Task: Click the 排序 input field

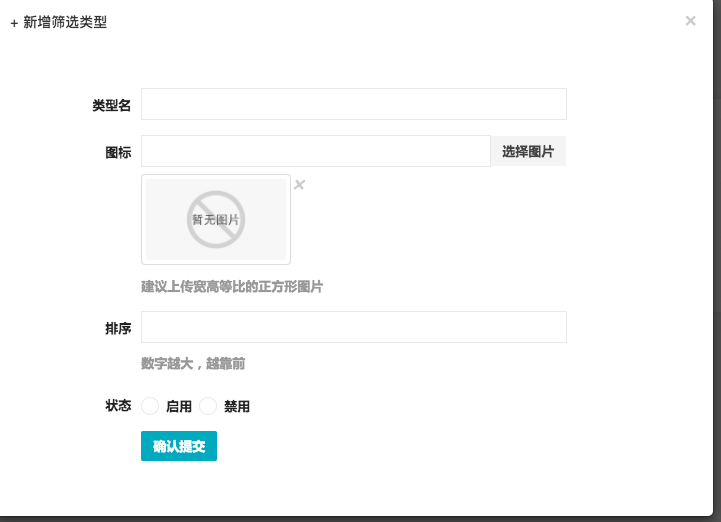Action: [354, 327]
